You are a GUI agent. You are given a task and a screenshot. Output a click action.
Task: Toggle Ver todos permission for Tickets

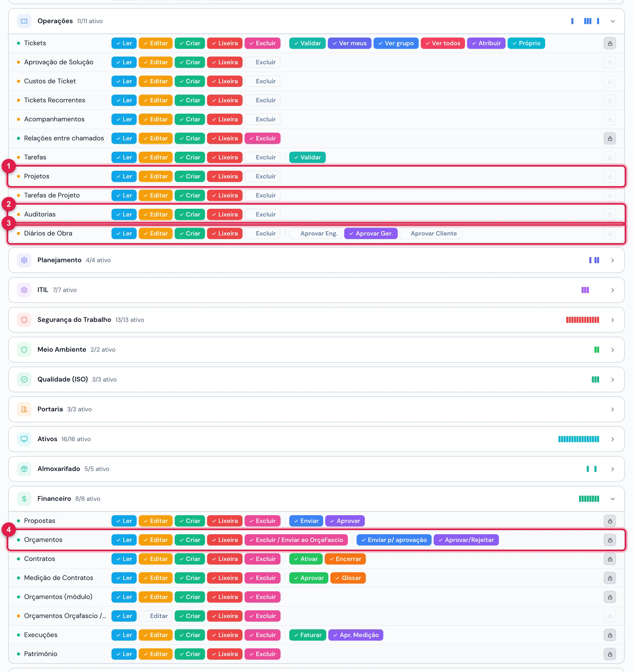pyautogui.click(x=443, y=43)
